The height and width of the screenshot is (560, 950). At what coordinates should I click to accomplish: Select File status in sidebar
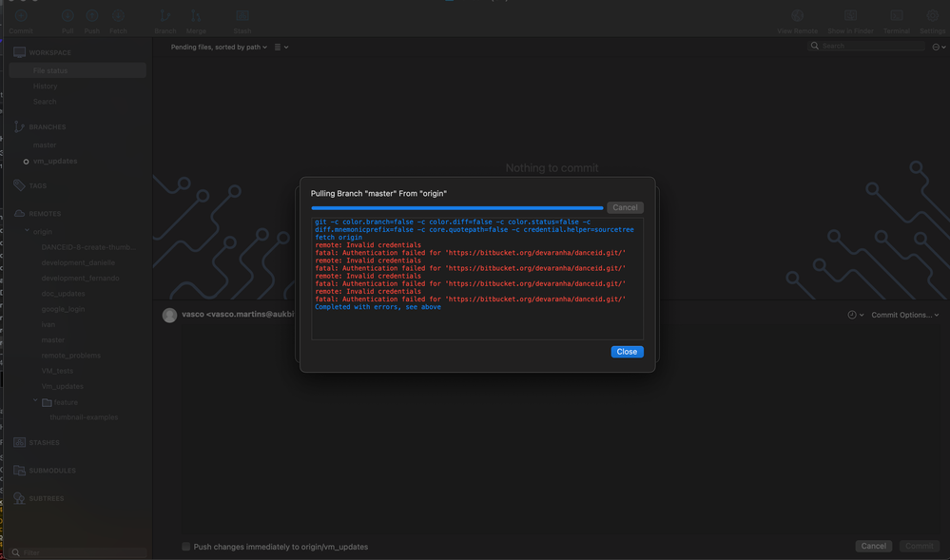[78, 70]
